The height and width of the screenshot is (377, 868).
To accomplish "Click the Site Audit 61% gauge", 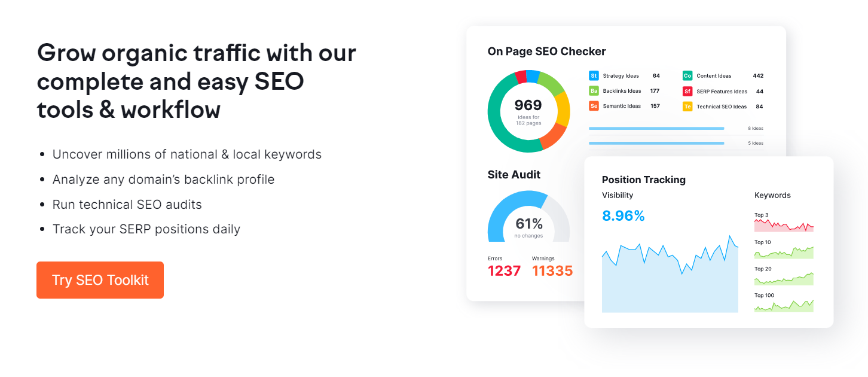I will pos(528,221).
